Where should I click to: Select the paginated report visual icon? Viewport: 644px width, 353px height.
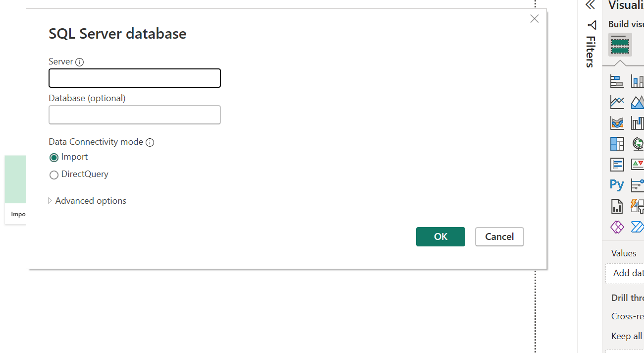(617, 206)
